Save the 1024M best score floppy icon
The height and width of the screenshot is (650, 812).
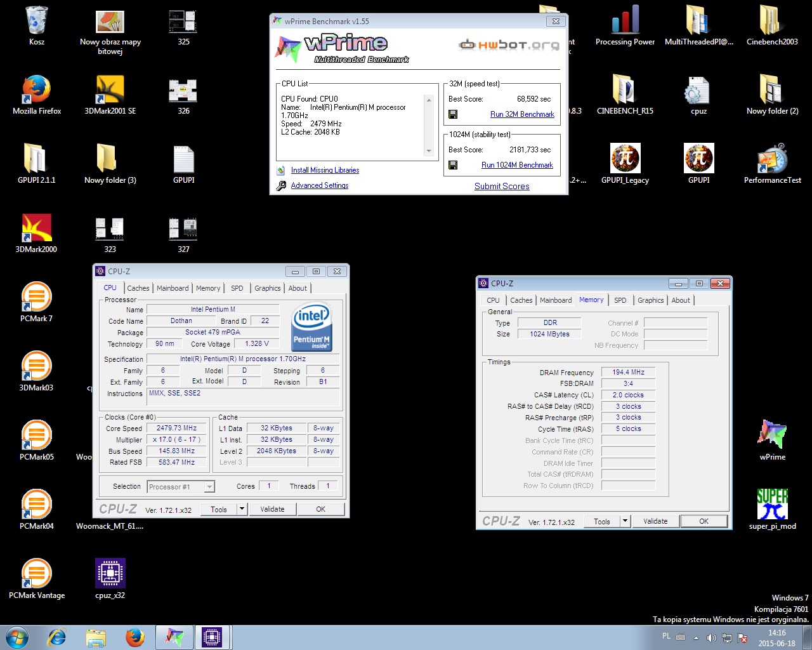(x=453, y=165)
